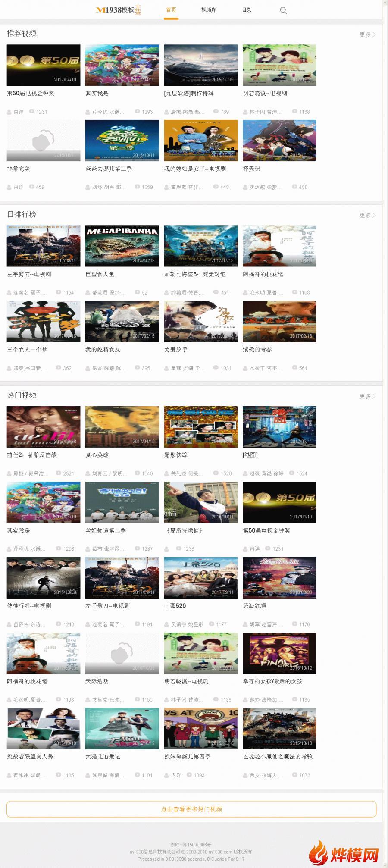This screenshot has width=388, height=868.
Task: Click the 媚影侠踪 title link
Action: (176, 454)
